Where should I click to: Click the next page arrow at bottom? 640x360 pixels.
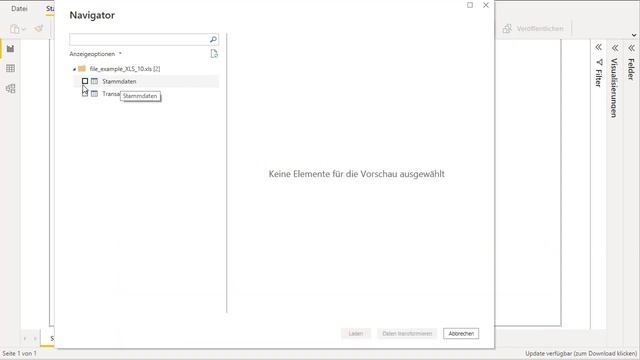point(35,338)
